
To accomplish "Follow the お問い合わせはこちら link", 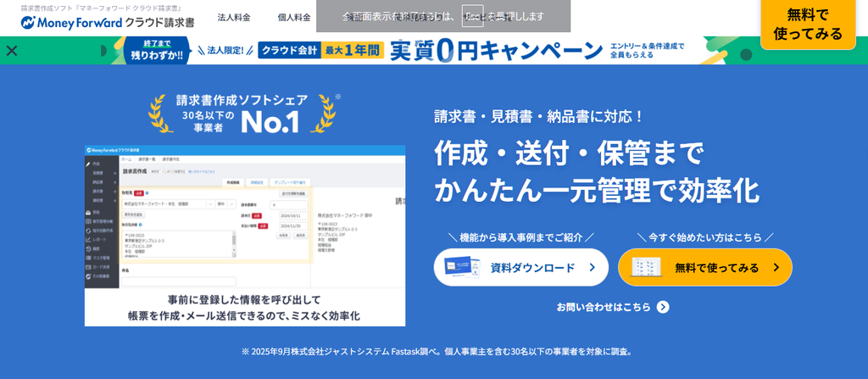I will [x=613, y=307].
